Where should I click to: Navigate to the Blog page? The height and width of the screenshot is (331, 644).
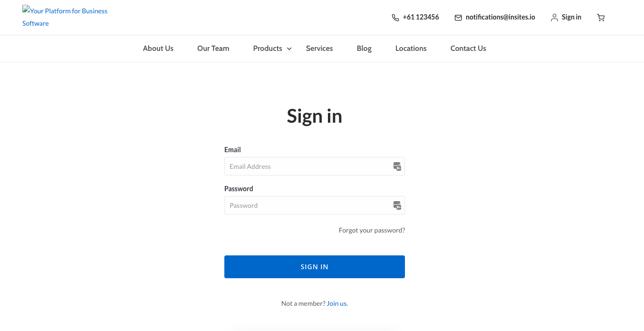coord(364,49)
